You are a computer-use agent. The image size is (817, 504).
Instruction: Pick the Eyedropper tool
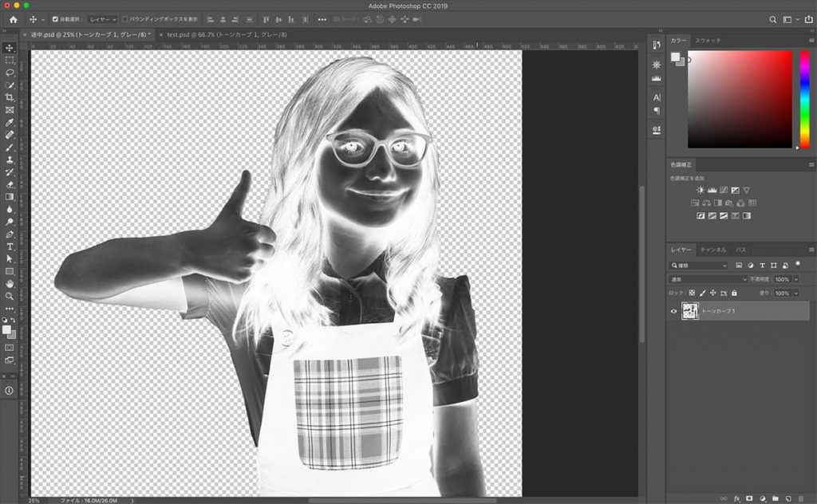point(10,123)
